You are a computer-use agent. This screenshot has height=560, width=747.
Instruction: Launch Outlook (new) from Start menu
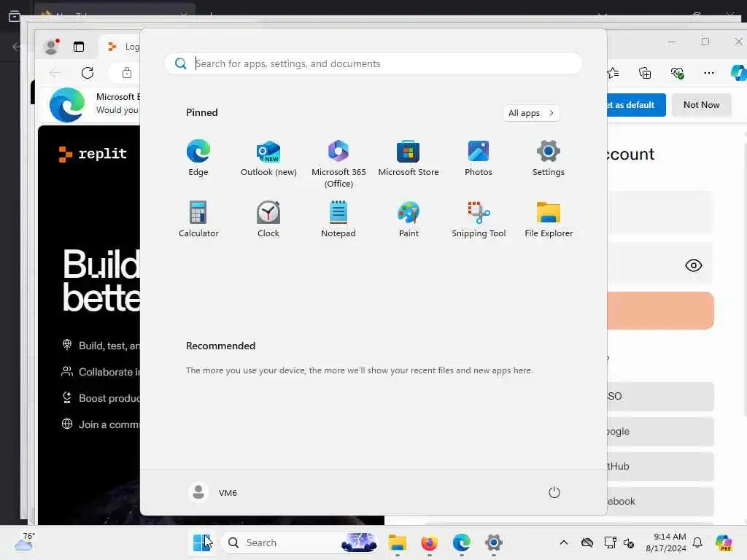pos(268,158)
